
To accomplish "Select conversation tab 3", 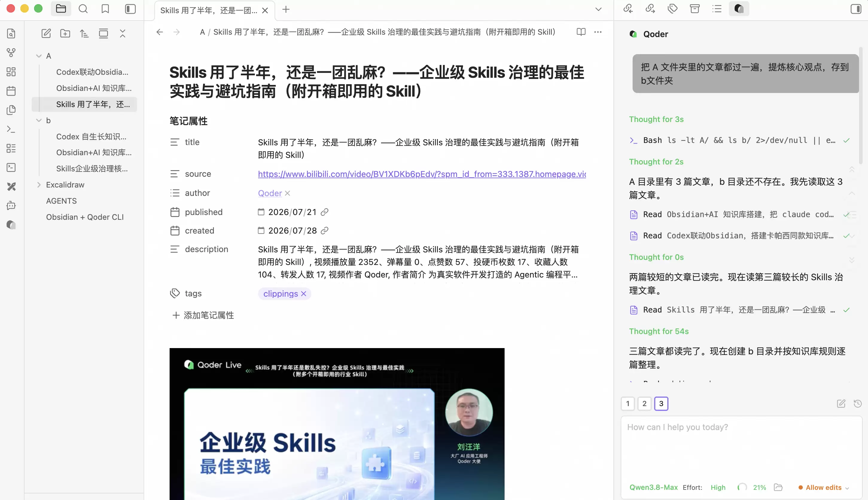I will [661, 403].
